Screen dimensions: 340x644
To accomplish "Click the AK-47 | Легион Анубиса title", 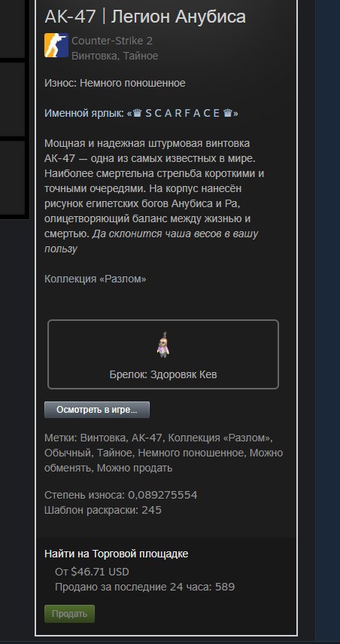I will tap(145, 17).
